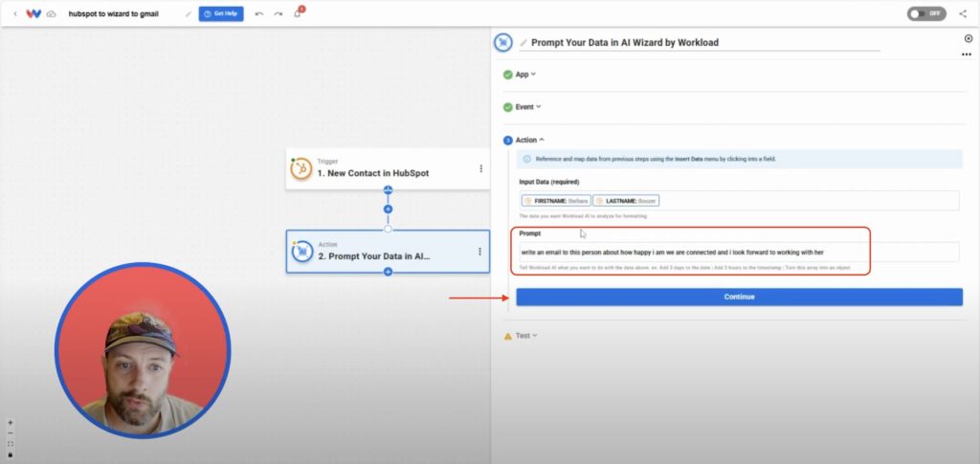Click the FIRSTNAME data chip

pyautogui.click(x=556, y=201)
